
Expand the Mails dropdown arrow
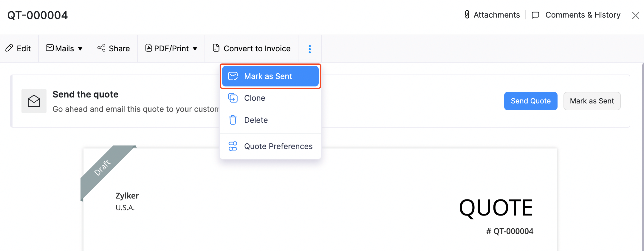[x=80, y=49]
